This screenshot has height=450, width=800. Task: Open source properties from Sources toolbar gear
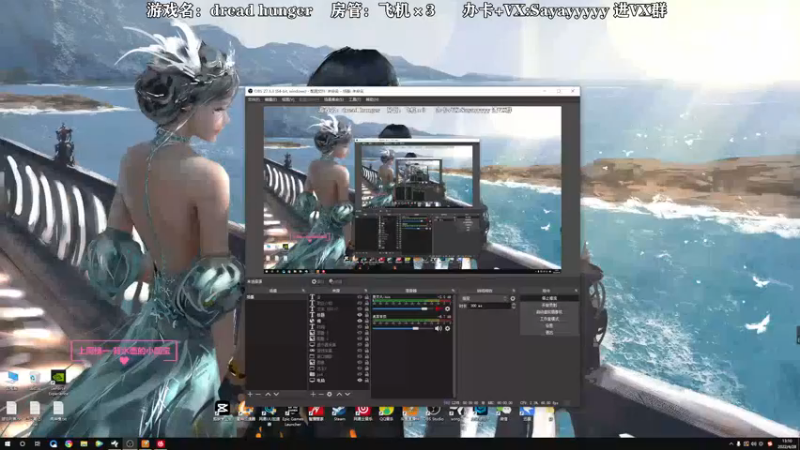tap(329, 394)
